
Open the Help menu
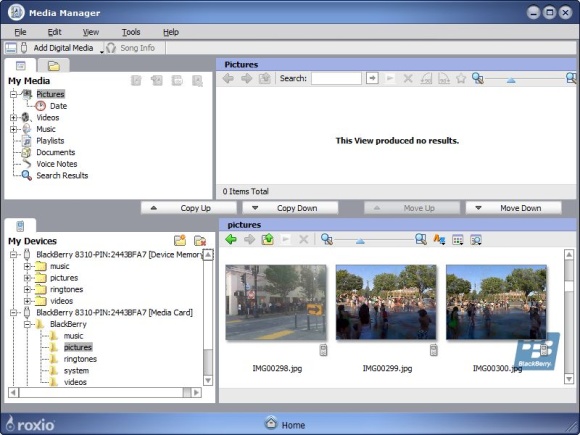point(171,32)
